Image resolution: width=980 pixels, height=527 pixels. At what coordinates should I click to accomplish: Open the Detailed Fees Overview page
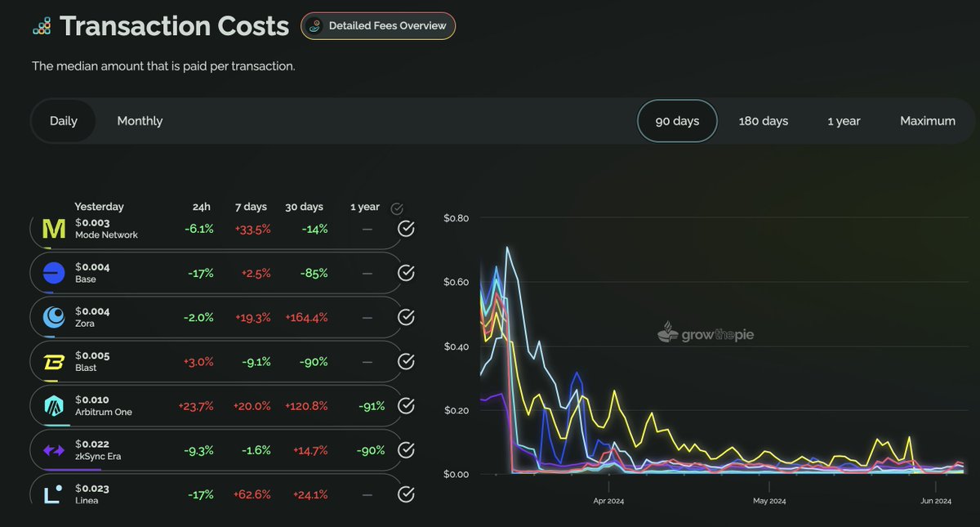coord(377,25)
